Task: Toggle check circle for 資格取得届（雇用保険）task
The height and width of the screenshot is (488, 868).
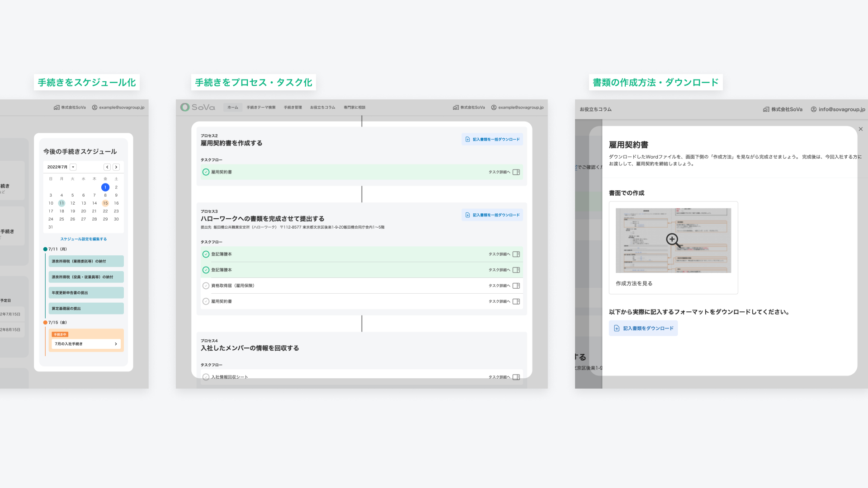Action: [x=206, y=286]
